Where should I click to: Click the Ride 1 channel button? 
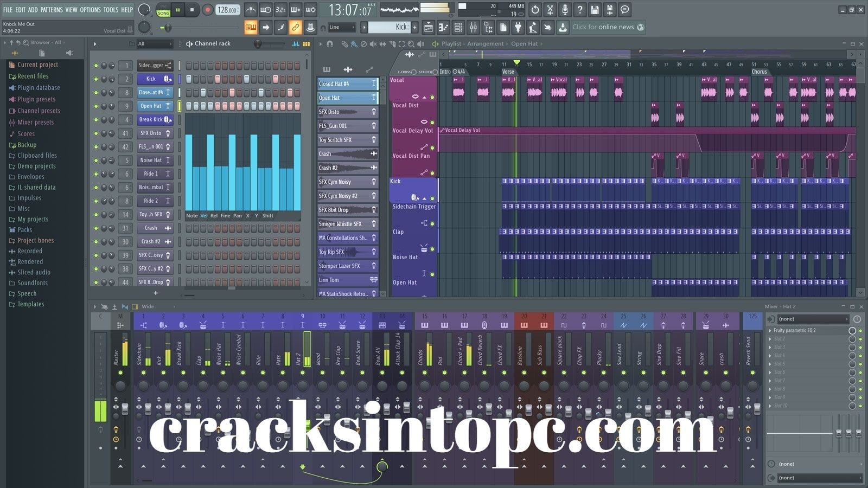155,174
